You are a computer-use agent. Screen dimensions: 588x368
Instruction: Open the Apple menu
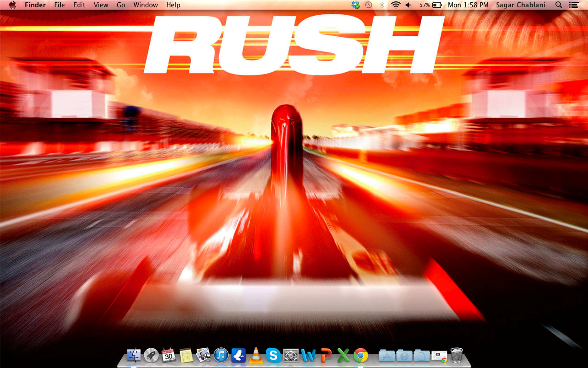(x=12, y=5)
